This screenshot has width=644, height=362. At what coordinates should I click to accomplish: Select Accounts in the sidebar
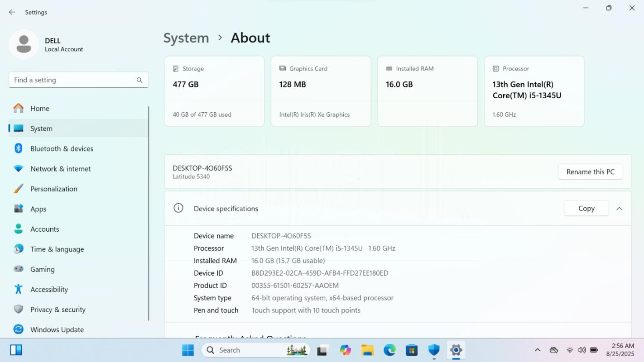click(x=44, y=229)
